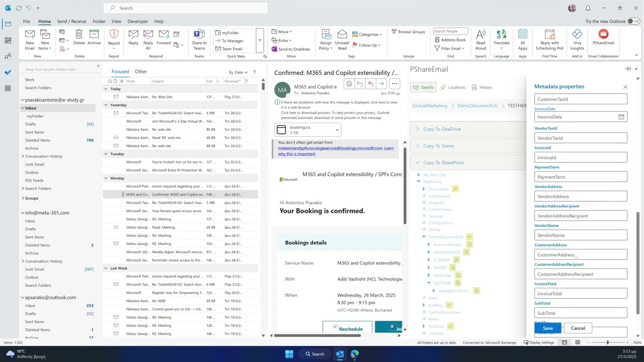Open Reply with Scheduling Poll
The height and width of the screenshot is (362, 644).
pyautogui.click(x=549, y=39)
